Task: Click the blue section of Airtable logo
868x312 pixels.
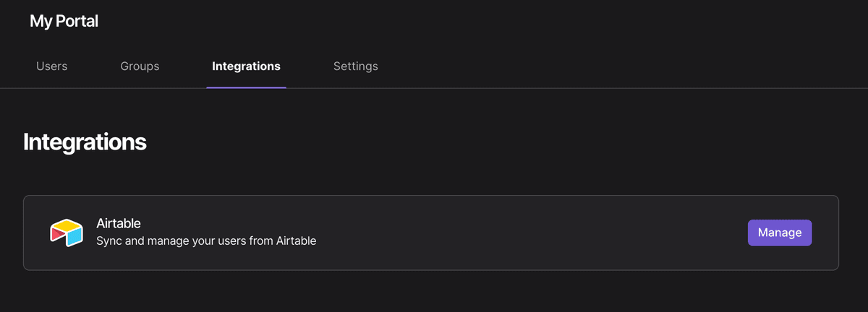Action: coord(75,237)
